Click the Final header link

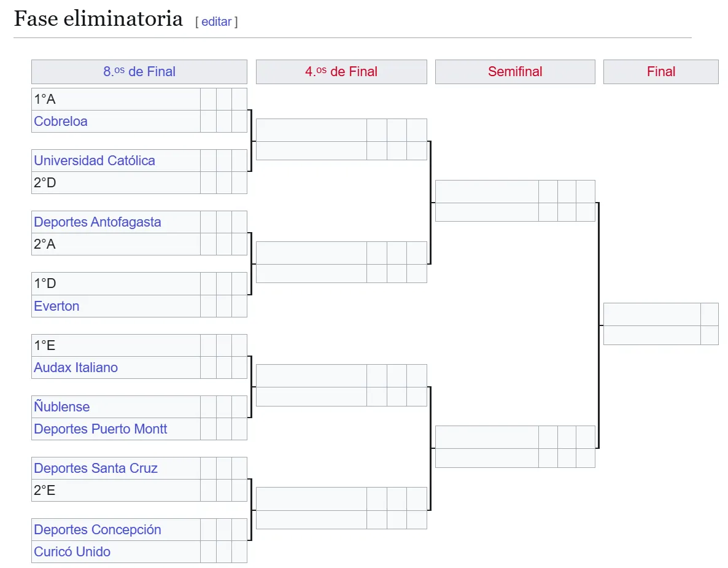(661, 71)
